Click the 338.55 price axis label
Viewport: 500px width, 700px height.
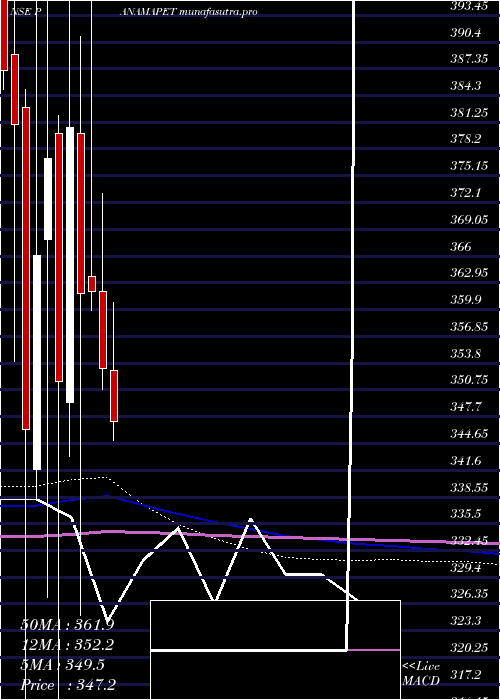coord(471,487)
